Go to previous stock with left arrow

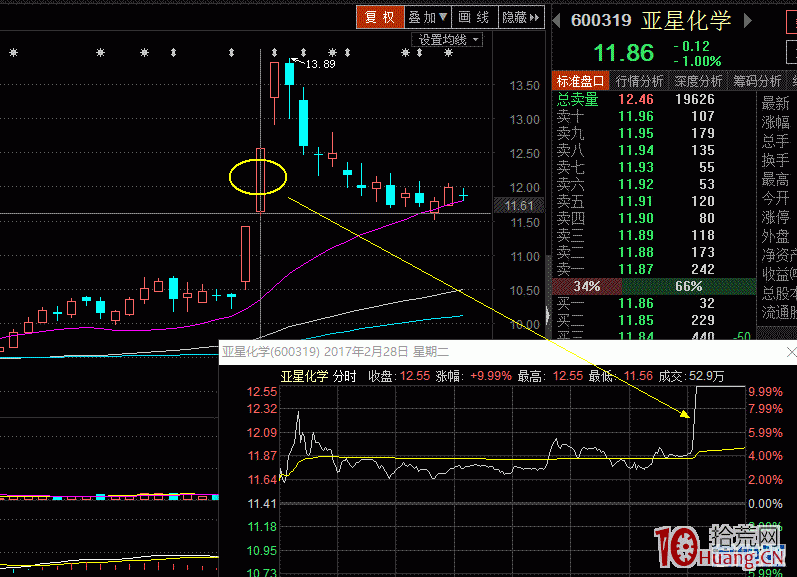coord(557,21)
